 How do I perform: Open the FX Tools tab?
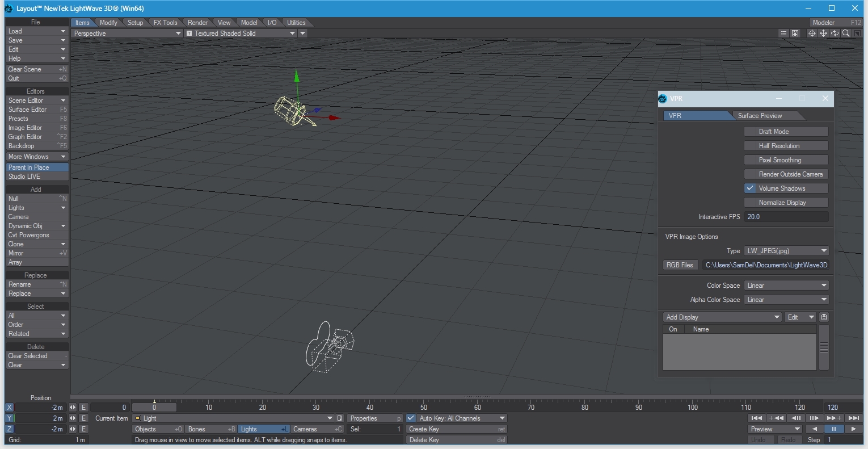pyautogui.click(x=165, y=23)
